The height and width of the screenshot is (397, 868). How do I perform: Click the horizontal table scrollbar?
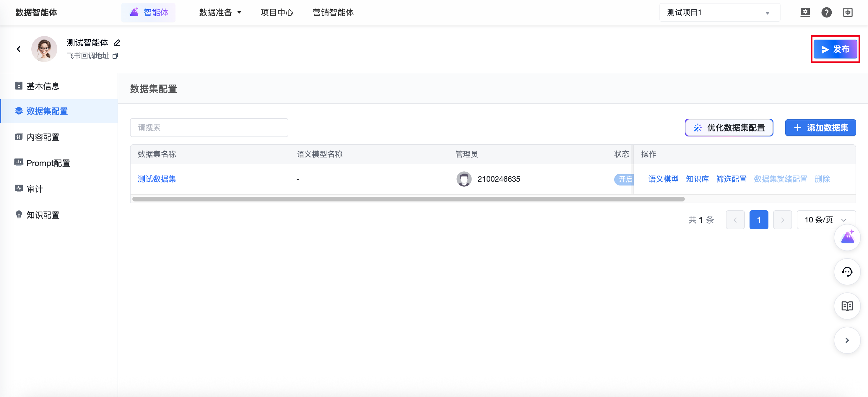point(408,199)
